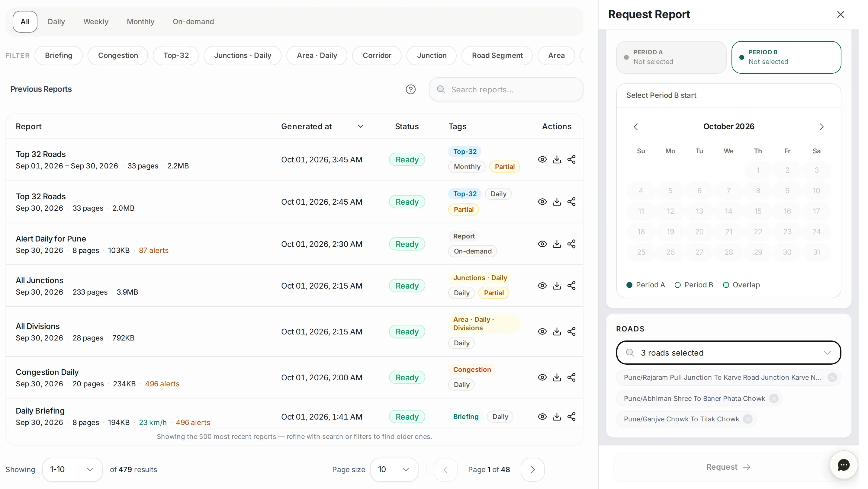View the All Divisions report
The height and width of the screenshot is (489, 868).
pyautogui.click(x=542, y=331)
